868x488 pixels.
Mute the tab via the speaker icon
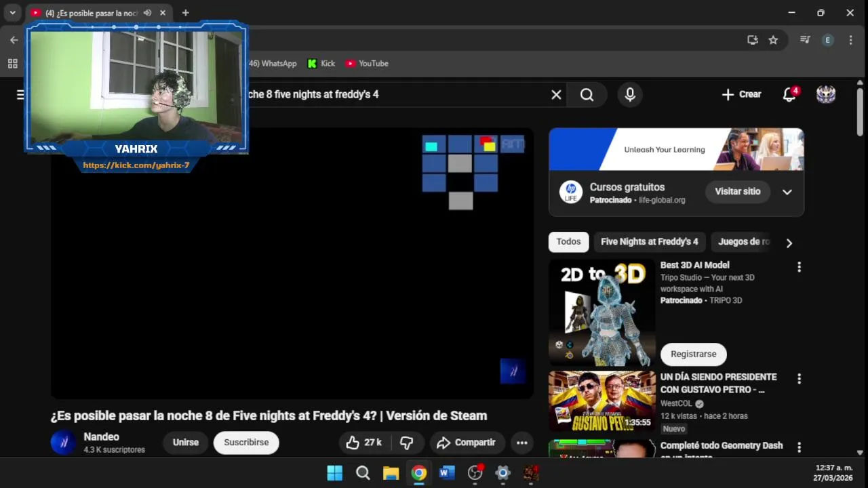pos(147,13)
